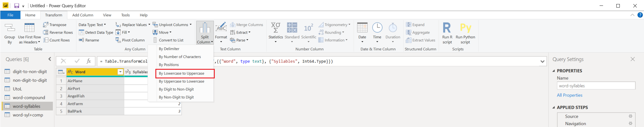This screenshot has height=127, width=644.
Task: Click settings gear for Source step
Action: 630,116
